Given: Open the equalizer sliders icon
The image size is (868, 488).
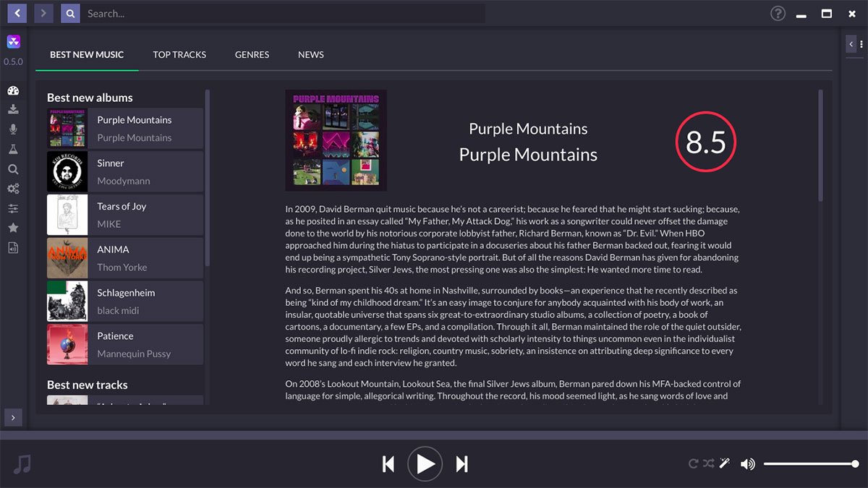Looking at the screenshot, I should coord(13,208).
